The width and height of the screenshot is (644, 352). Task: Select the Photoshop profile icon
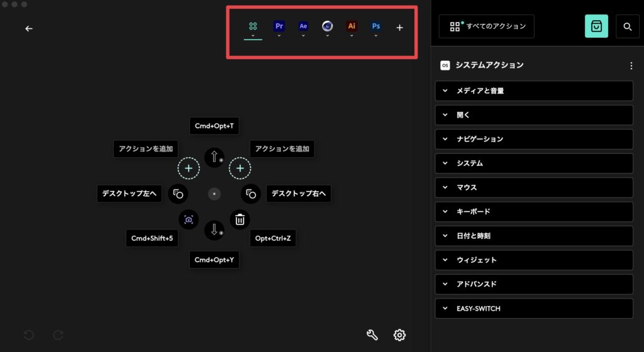375,26
